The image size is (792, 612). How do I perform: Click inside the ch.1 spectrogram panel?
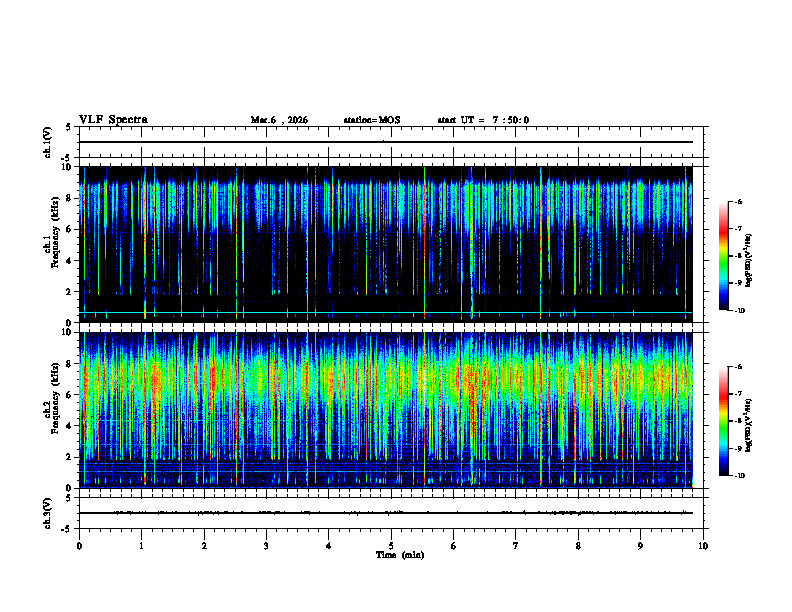[385, 244]
